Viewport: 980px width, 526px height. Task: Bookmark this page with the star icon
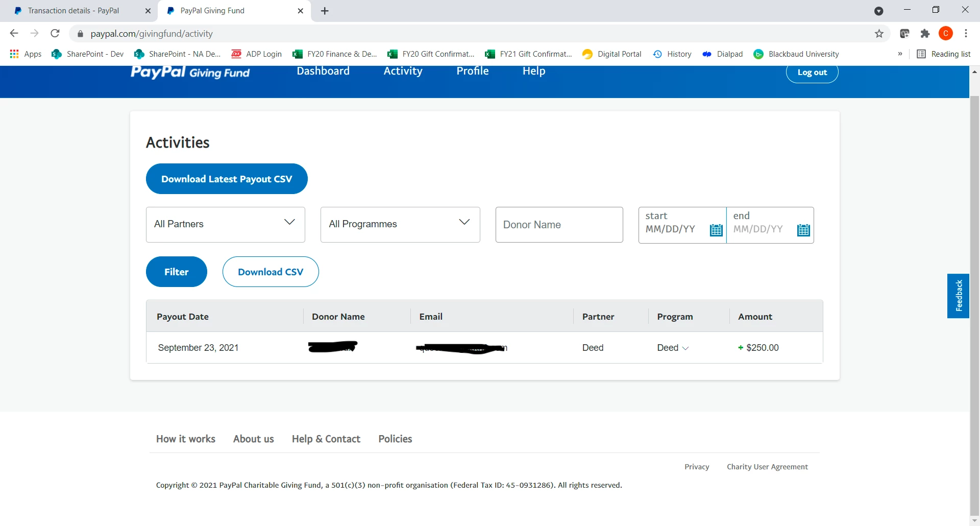879,34
